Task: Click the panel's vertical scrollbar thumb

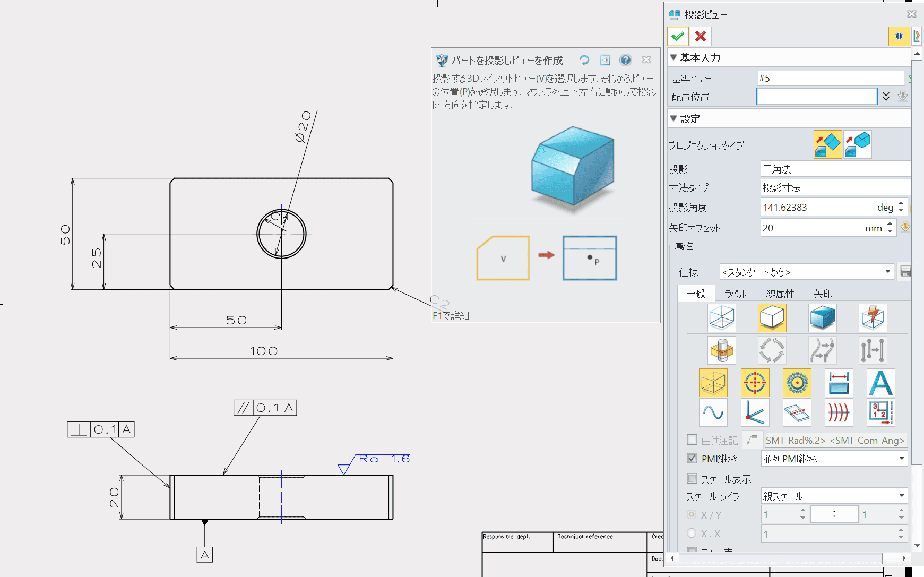Action: (x=917, y=263)
